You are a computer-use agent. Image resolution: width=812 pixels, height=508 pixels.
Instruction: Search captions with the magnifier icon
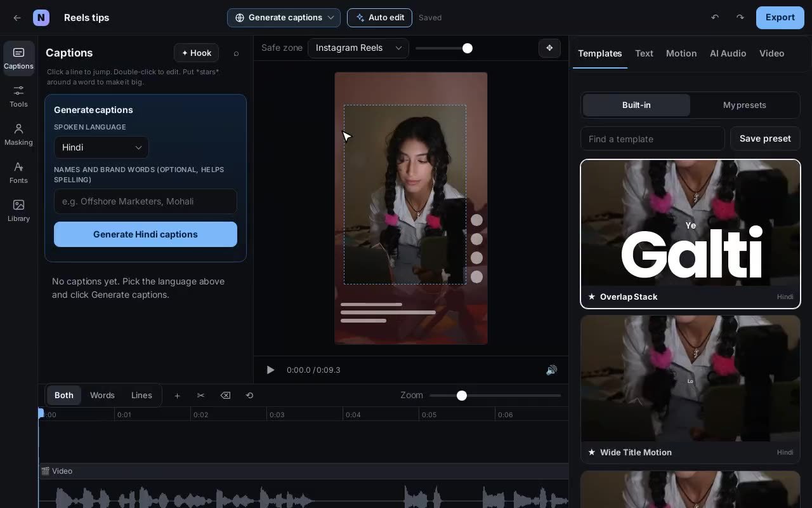[x=236, y=53]
